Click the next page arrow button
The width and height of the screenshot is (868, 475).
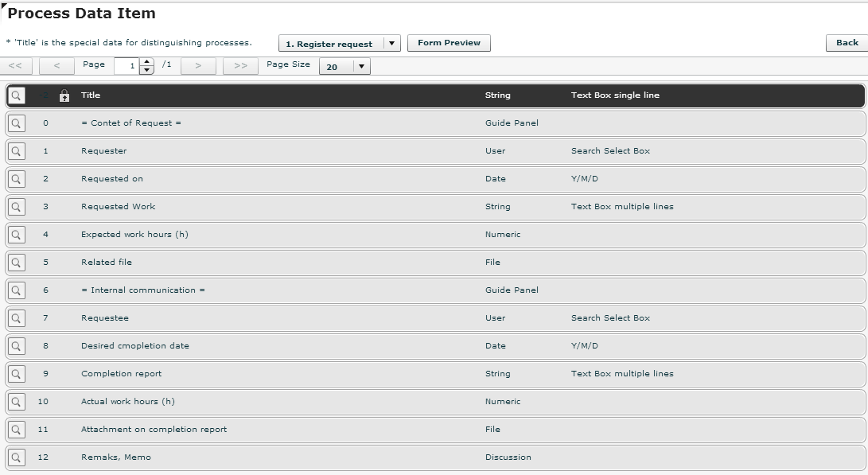click(x=197, y=65)
